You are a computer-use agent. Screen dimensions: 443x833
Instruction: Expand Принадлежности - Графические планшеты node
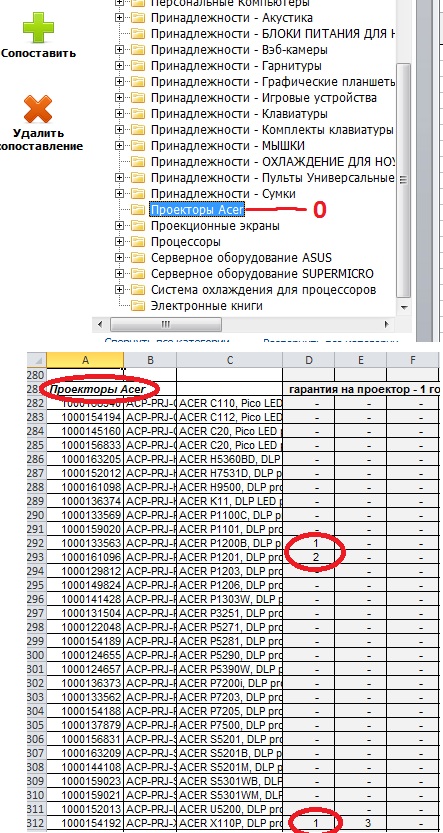(x=120, y=82)
